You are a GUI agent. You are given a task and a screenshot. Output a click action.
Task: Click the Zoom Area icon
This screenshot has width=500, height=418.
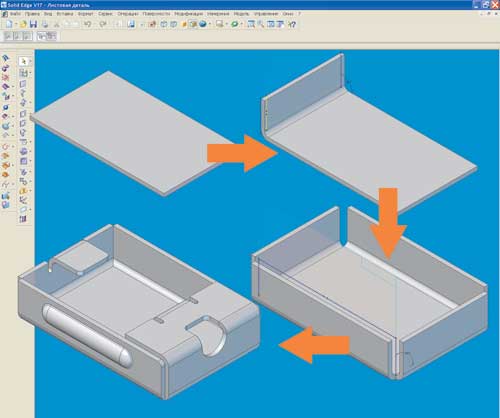[251, 24]
